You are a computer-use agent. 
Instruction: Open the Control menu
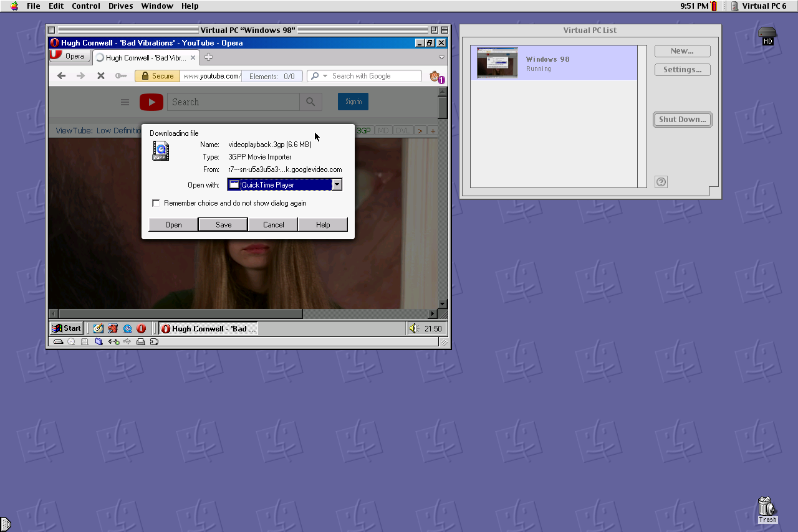(x=86, y=6)
